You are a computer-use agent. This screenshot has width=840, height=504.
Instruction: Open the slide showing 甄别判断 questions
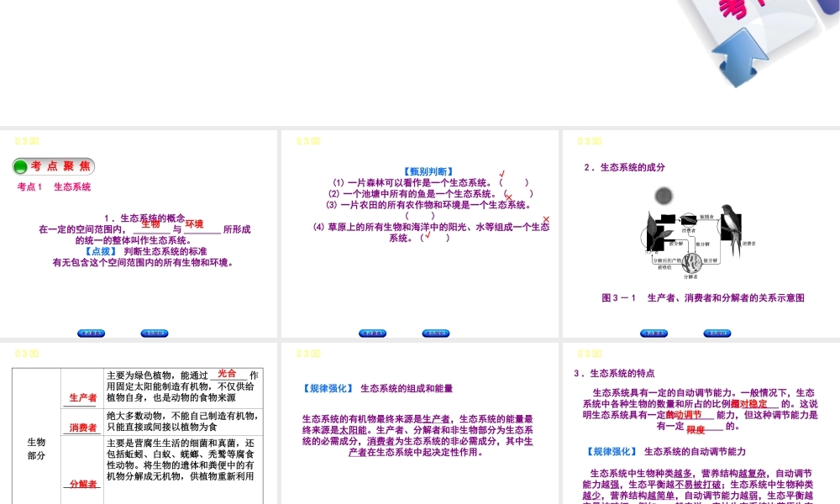[x=420, y=234]
